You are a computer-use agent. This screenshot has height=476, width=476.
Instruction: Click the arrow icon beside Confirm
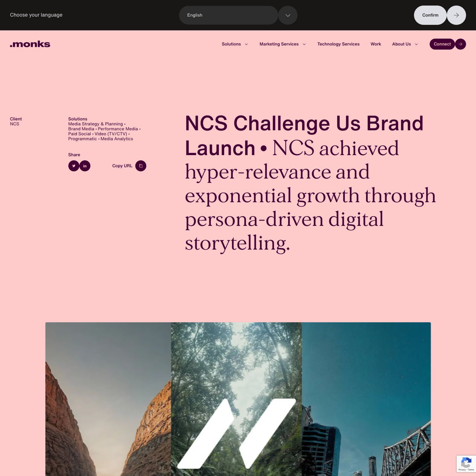456,15
